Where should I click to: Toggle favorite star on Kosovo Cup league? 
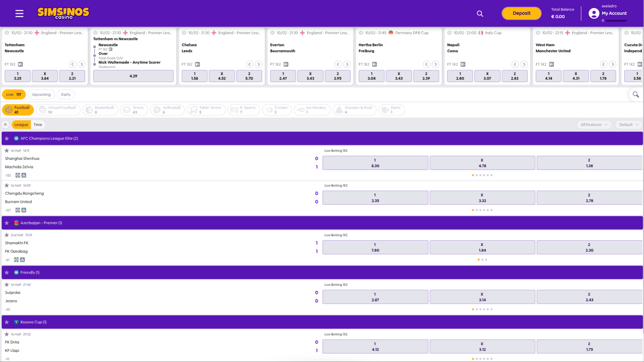[x=7, y=322]
